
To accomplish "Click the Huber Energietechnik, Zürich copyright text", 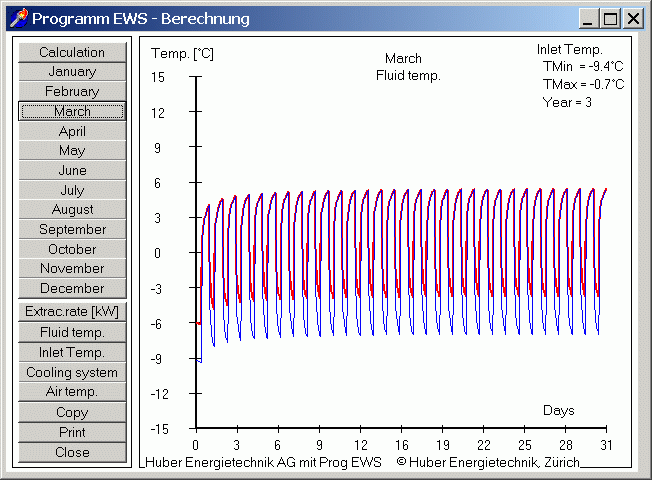I will [488, 462].
